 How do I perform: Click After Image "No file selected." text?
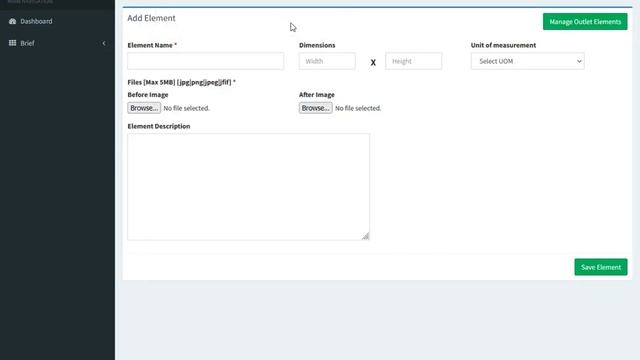[358, 108]
